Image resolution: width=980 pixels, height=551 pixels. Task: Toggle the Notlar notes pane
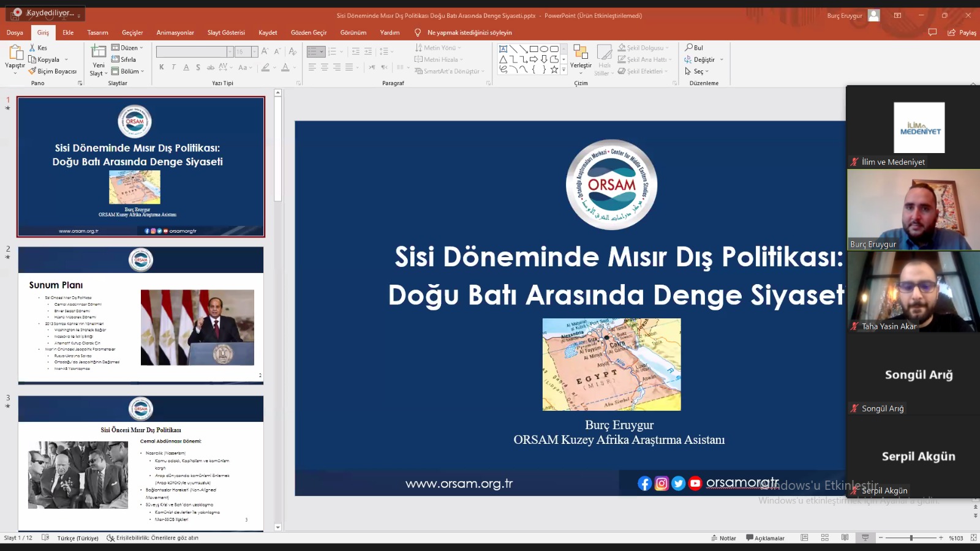pos(723,538)
